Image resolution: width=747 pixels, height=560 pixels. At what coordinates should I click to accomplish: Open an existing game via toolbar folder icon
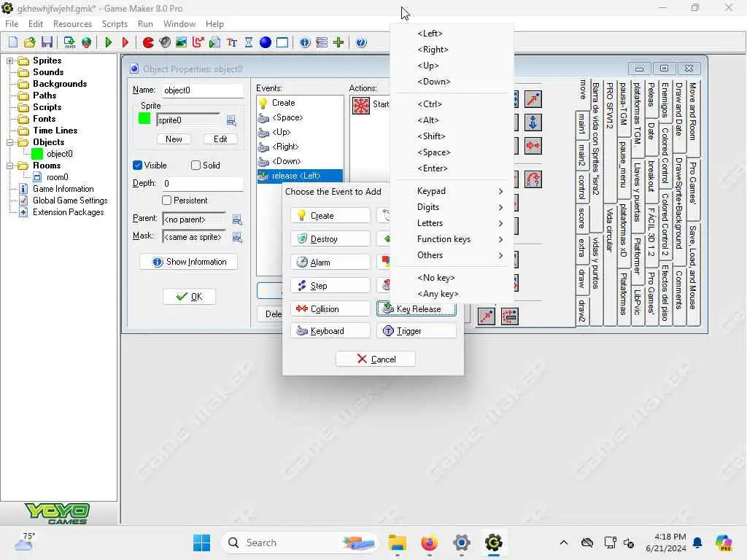pyautogui.click(x=29, y=42)
